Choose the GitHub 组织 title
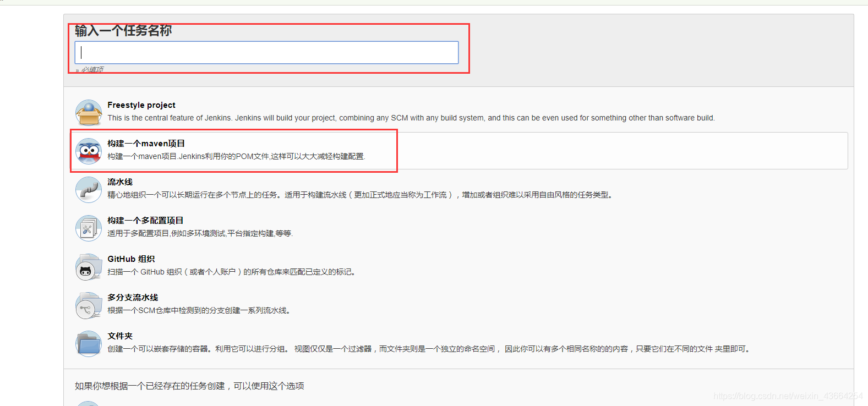The image size is (868, 406). click(131, 259)
